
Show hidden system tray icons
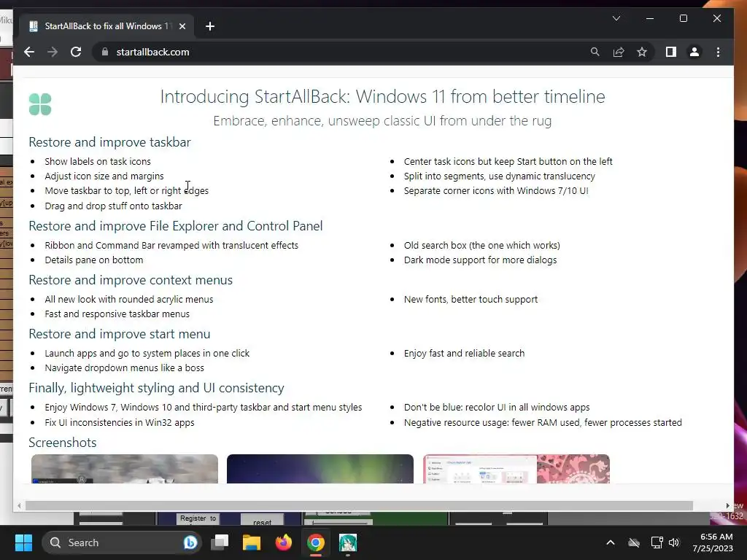(611, 542)
